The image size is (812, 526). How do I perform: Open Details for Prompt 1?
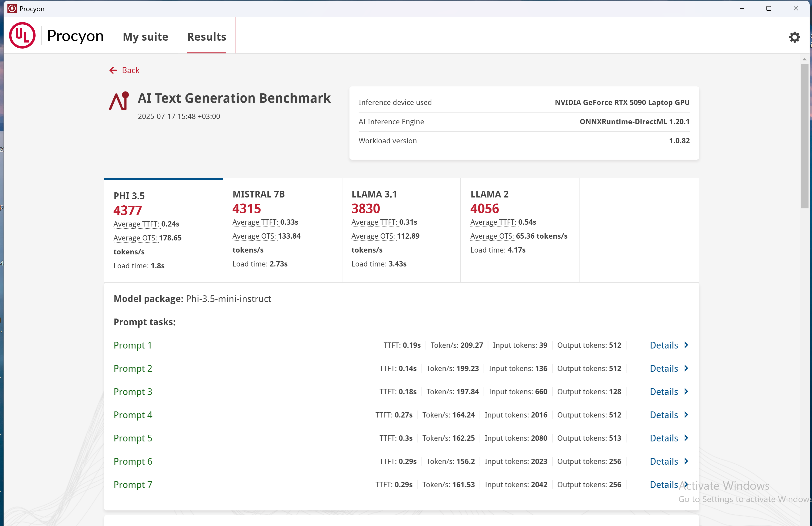663,345
